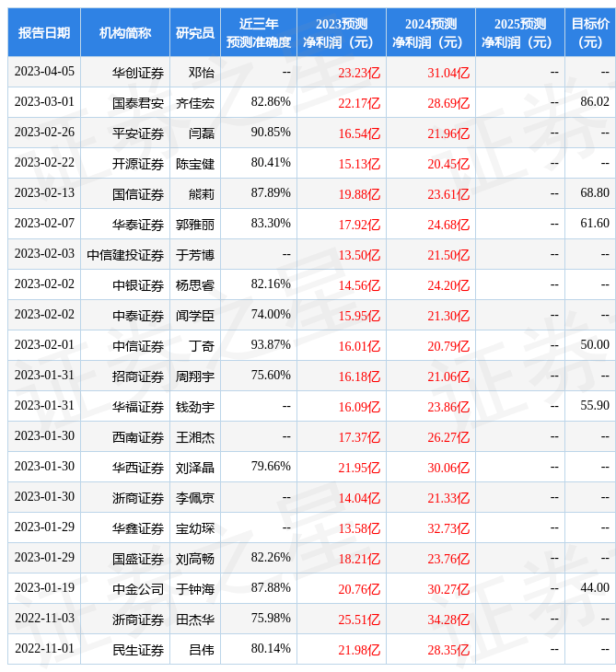Select researcher 刘高畅
Screen dimensions: 616x672
[195, 560]
